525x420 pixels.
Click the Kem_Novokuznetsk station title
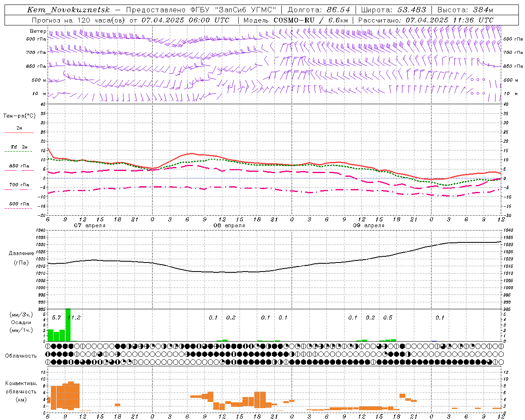pyautogui.click(x=68, y=10)
